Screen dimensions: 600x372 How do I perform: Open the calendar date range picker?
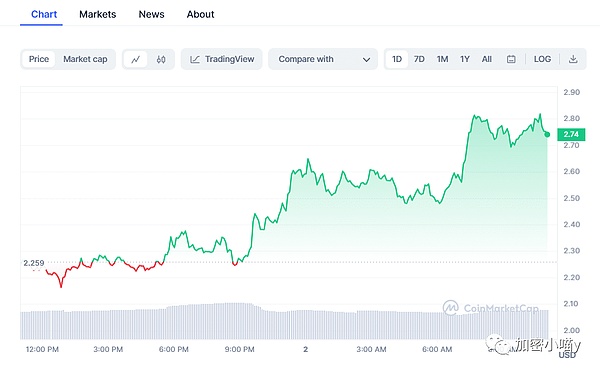point(511,59)
